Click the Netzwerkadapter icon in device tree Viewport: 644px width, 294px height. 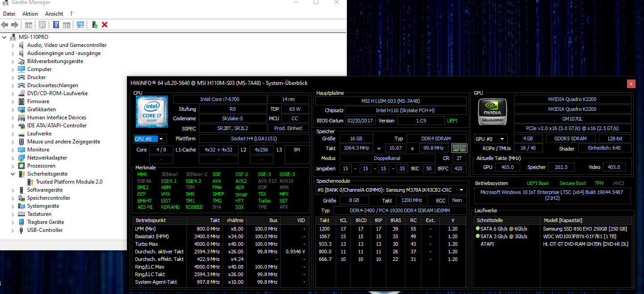click(x=21, y=158)
